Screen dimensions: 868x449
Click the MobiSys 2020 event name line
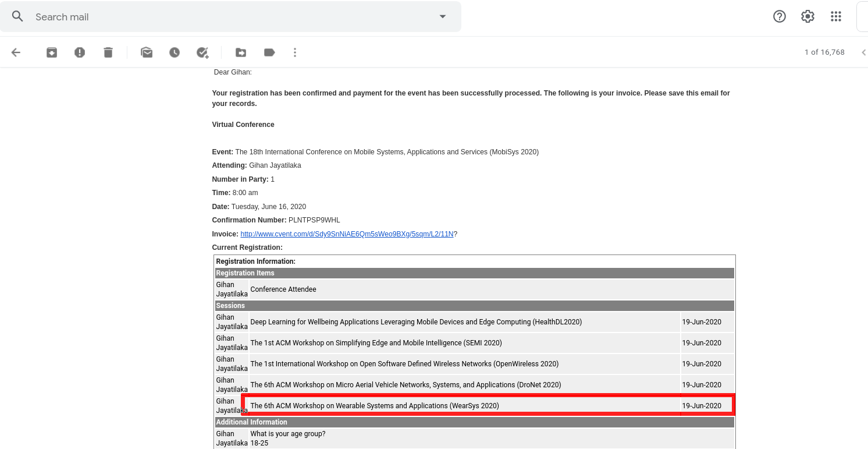point(375,152)
